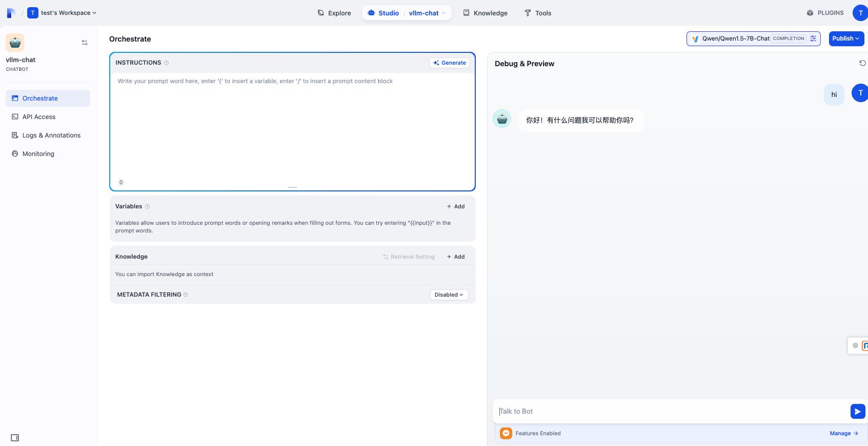This screenshot has height=446, width=868.
Task: Switch to the Knowledge tab
Action: point(485,13)
